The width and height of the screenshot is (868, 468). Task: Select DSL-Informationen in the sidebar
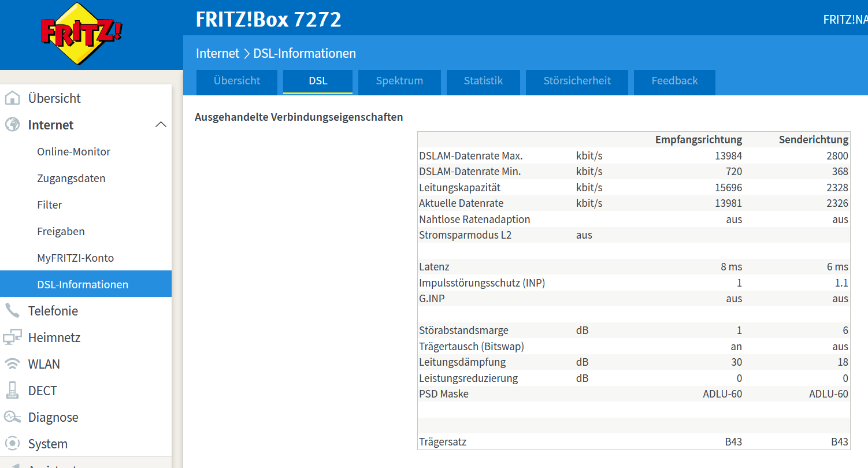pyautogui.click(x=86, y=284)
